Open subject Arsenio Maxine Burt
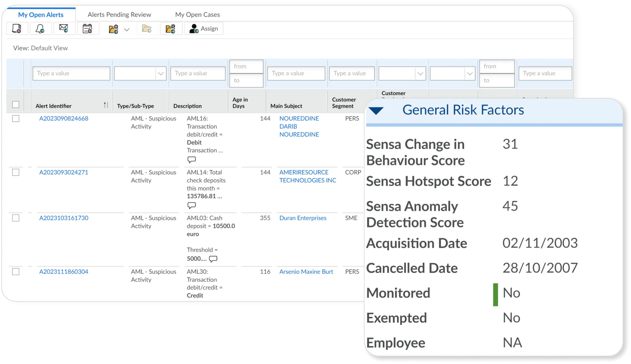 tap(306, 272)
